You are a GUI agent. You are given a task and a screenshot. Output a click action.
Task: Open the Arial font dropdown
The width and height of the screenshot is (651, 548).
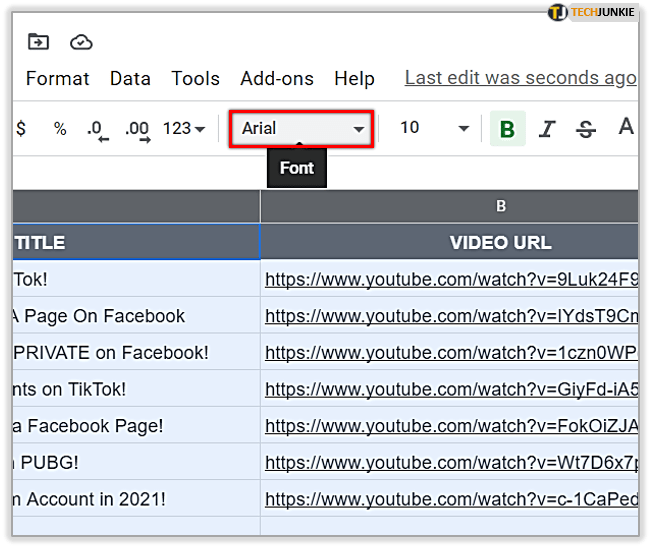tap(302, 129)
